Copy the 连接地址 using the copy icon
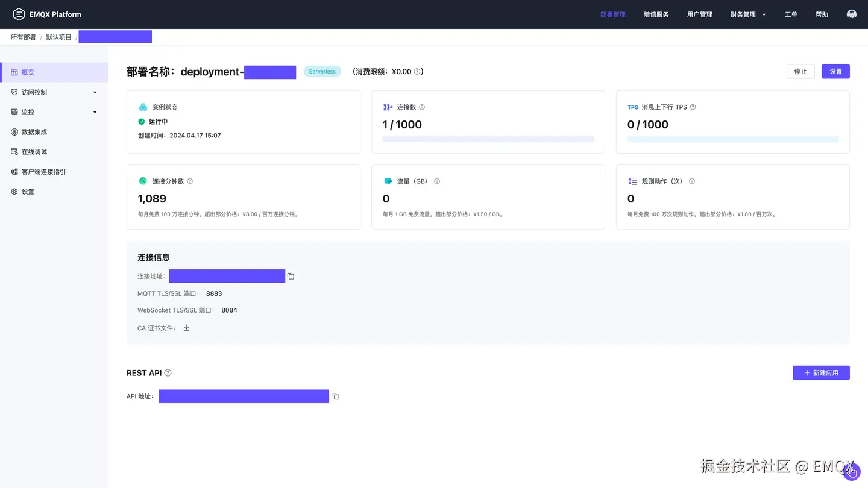Screen dimensions: 868x488 click(x=291, y=276)
